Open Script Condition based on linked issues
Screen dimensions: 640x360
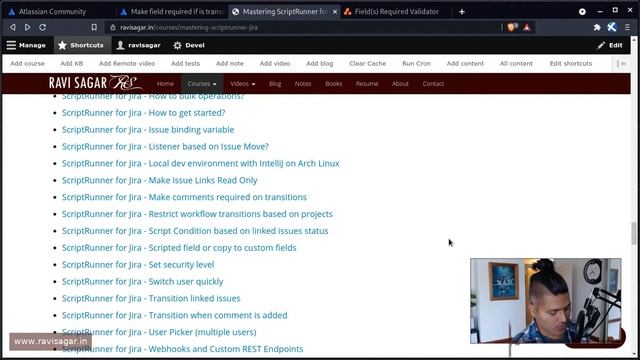click(195, 231)
